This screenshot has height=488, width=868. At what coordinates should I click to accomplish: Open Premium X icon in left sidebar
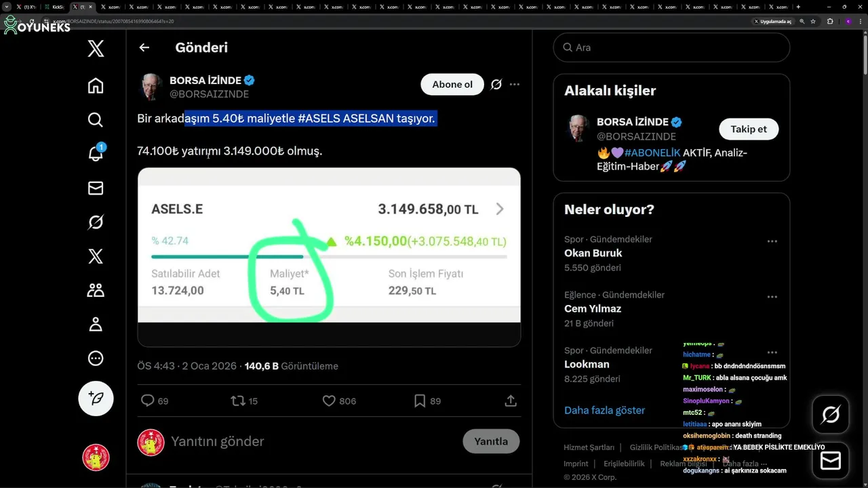pos(96,256)
